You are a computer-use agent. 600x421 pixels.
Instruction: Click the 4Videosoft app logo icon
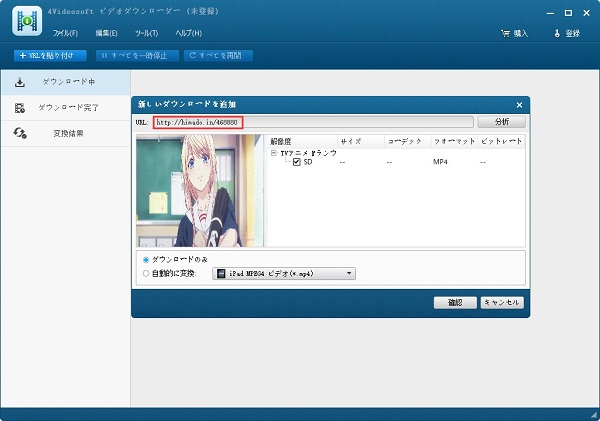[27, 21]
